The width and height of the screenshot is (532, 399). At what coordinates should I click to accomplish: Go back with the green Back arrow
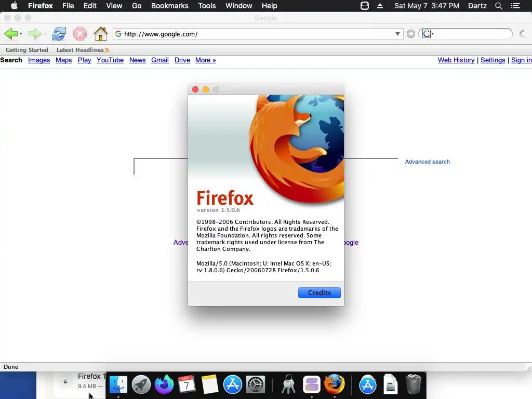[x=10, y=34]
